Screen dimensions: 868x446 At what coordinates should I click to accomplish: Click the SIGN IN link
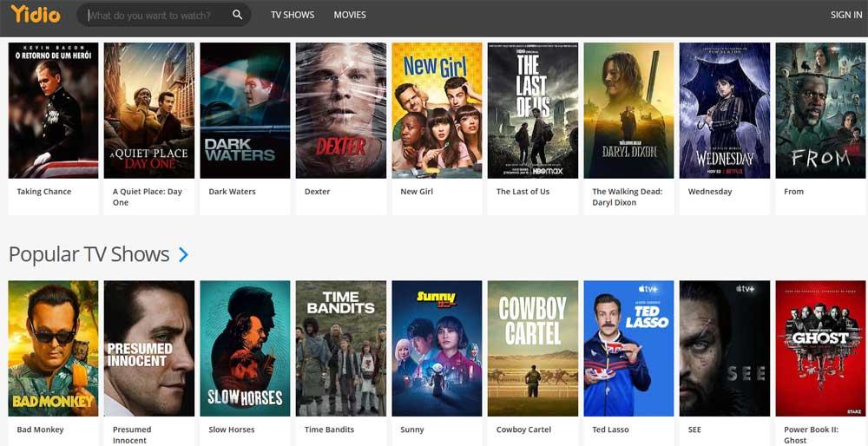(845, 15)
